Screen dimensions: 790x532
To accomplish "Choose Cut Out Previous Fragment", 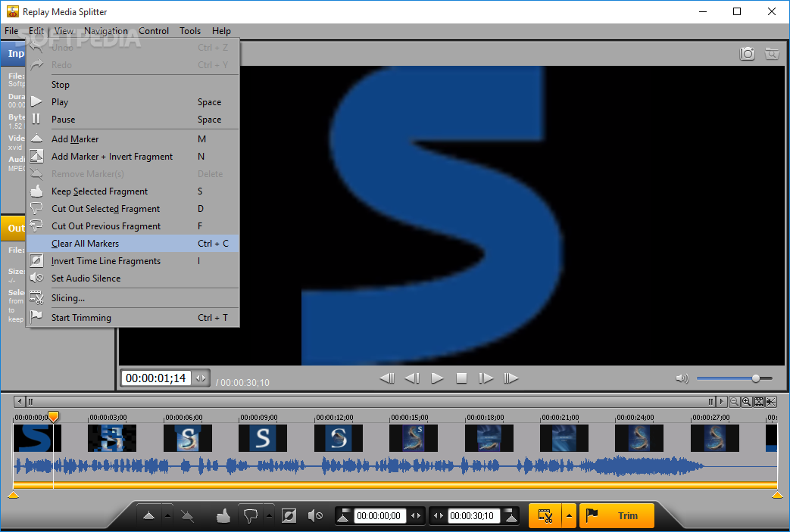I will pyautogui.click(x=133, y=226).
